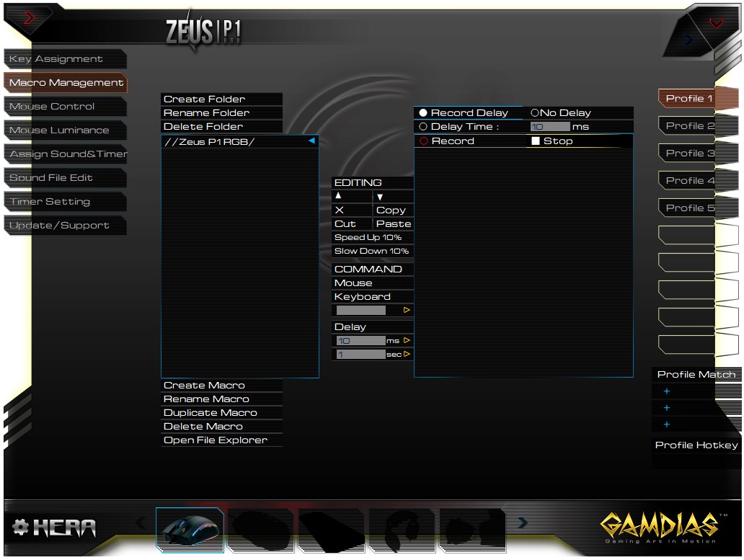Click the red Record circle icon
Screen dimensions: 744x560
(424, 141)
